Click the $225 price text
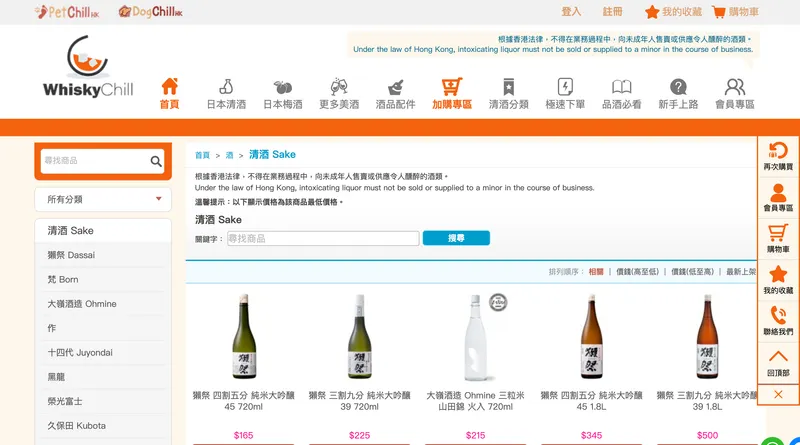Screen dimensions: 800x445 click(x=359, y=435)
